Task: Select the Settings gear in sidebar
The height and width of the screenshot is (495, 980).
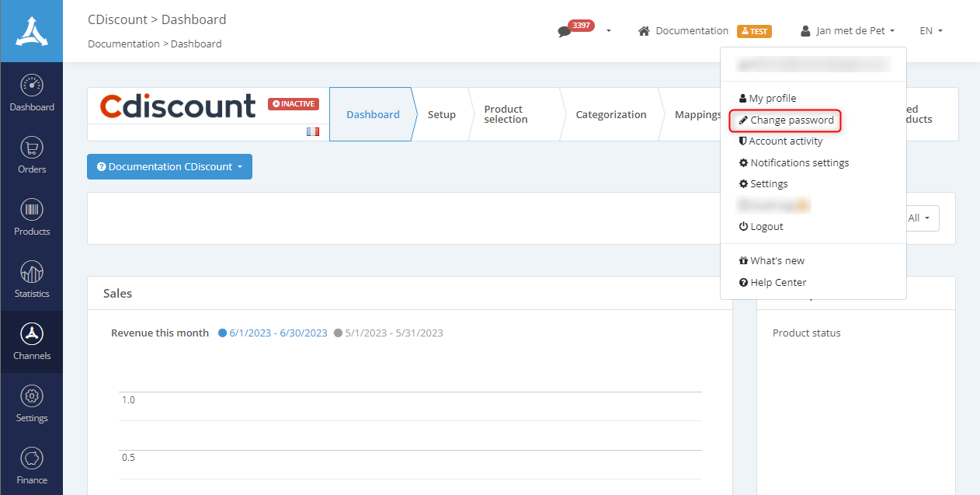Action: (x=32, y=403)
